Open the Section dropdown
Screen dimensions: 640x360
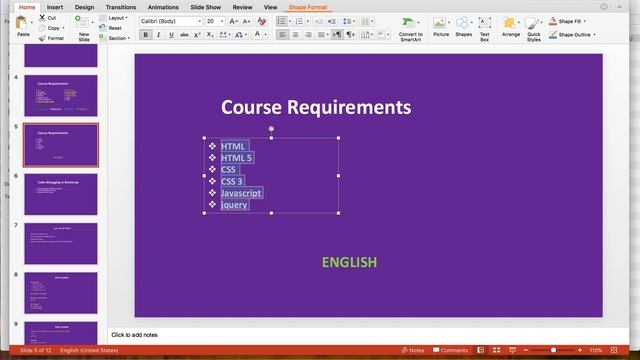click(115, 38)
